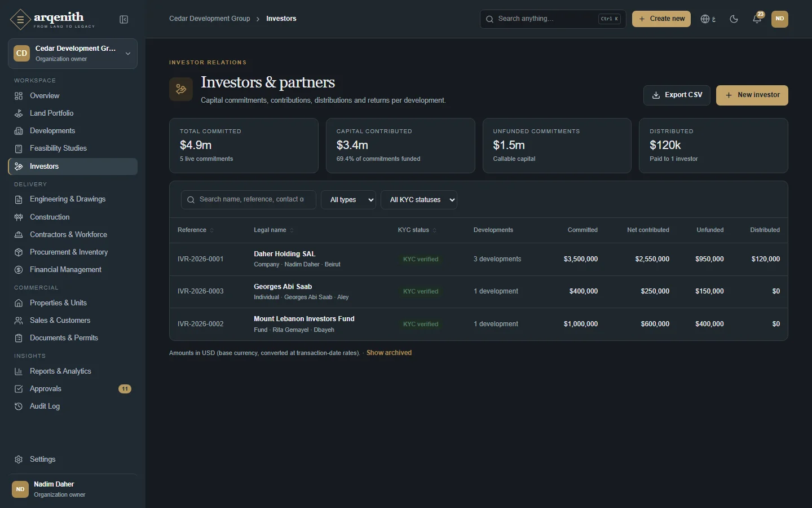Click the Financial Management dollar icon
Image resolution: width=812 pixels, height=508 pixels.
click(19, 270)
